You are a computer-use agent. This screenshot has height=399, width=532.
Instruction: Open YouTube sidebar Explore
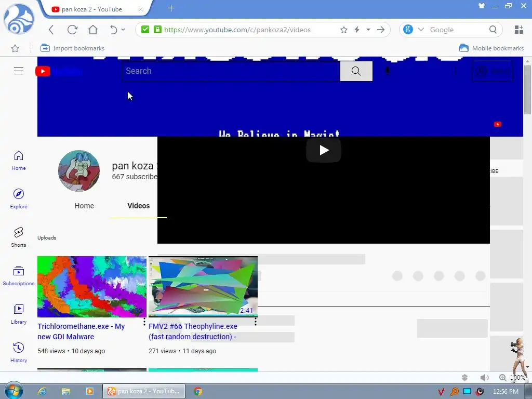tap(19, 199)
